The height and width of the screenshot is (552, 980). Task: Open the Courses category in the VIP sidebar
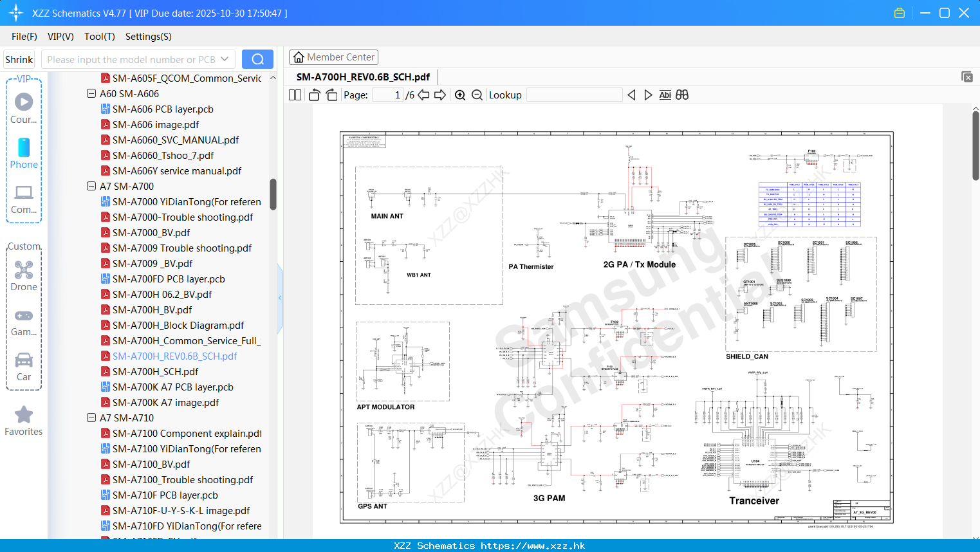tap(24, 108)
